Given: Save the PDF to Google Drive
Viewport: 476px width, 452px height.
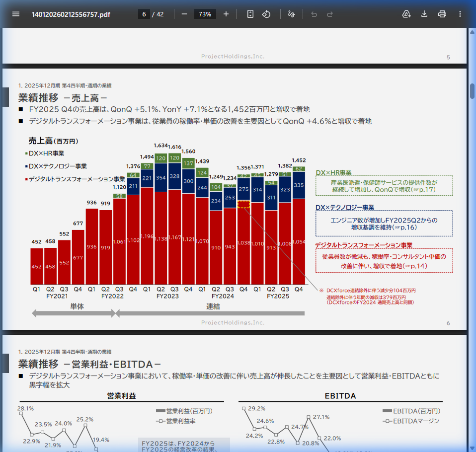Looking at the screenshot, I should pyautogui.click(x=406, y=14).
